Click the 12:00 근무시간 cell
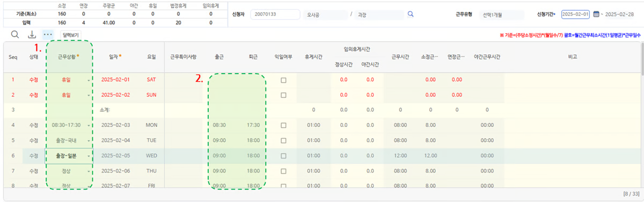This screenshot has width=644, height=202. (x=400, y=155)
